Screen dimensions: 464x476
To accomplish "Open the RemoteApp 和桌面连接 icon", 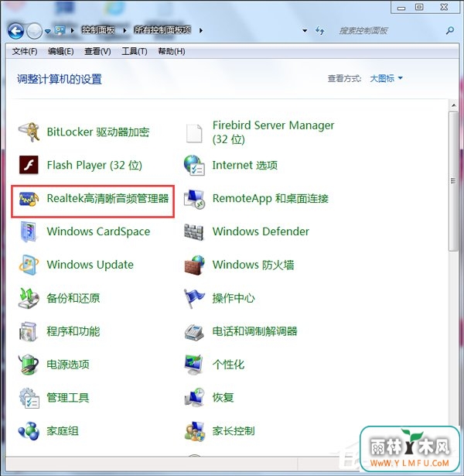I will [194, 199].
